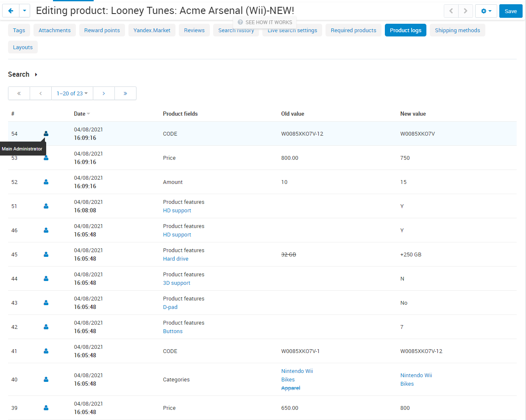Click the user icon in row 51

[x=46, y=206]
